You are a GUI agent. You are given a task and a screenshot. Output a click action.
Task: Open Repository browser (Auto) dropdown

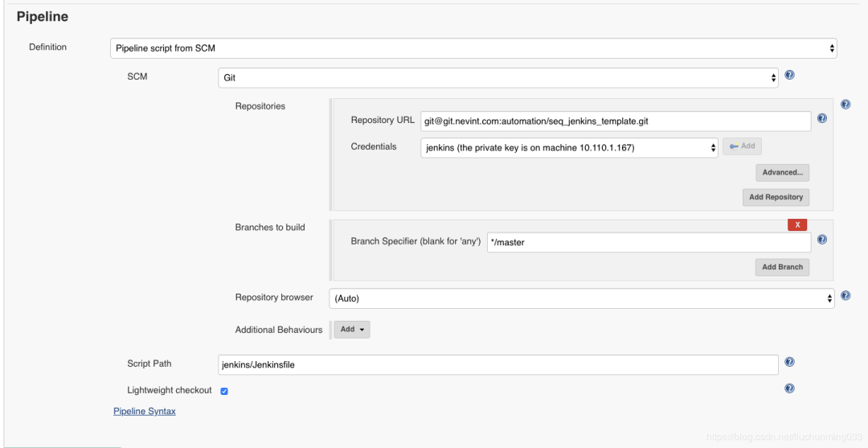582,298
